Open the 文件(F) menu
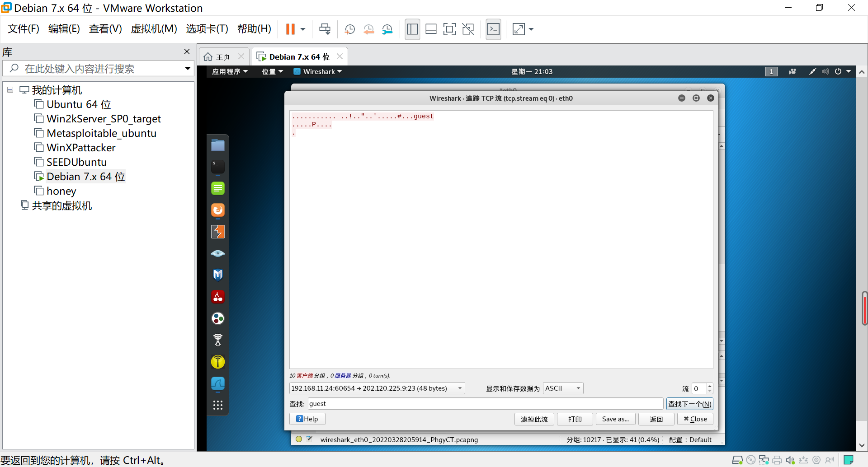The height and width of the screenshot is (467, 868). point(24,29)
